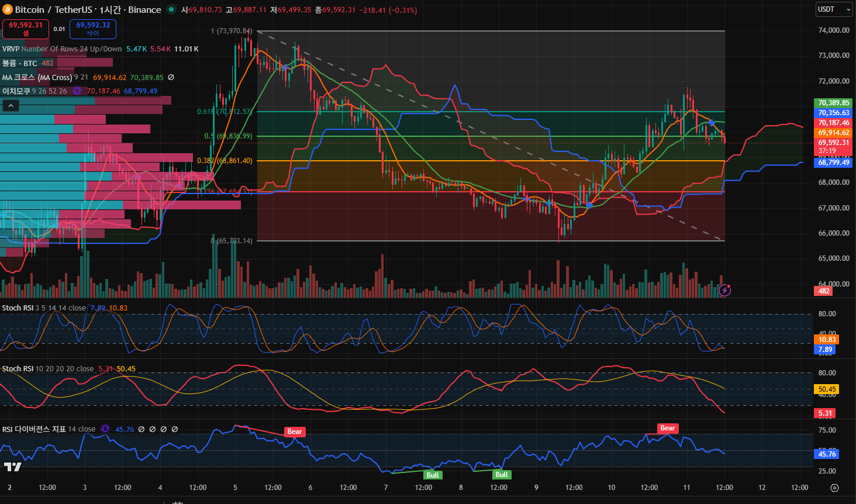The width and height of the screenshot is (856, 504).
Task: Click the Bitcoin symbol logo icon
Action: (x=8, y=10)
